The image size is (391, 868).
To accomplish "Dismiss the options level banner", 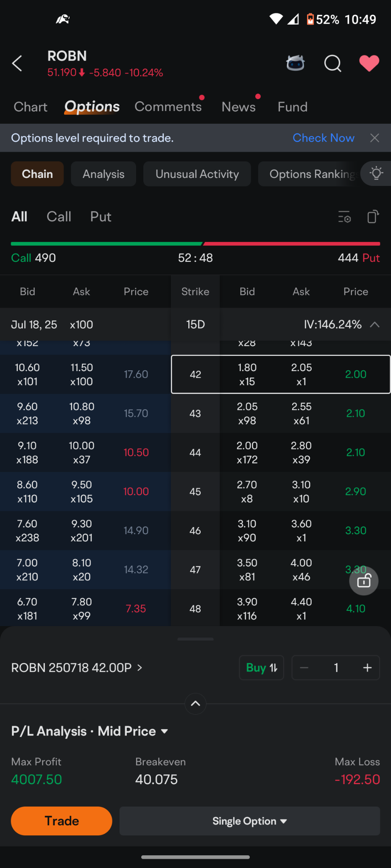I will point(374,138).
